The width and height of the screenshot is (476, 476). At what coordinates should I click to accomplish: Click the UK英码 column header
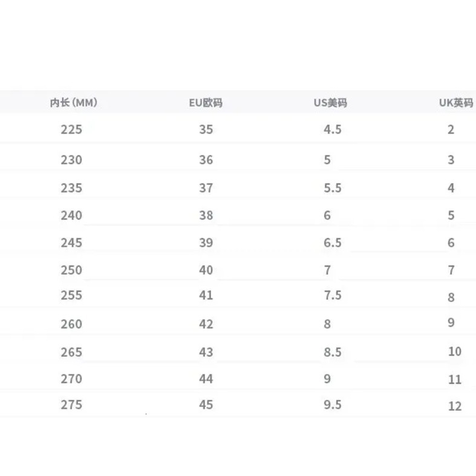[x=455, y=103]
